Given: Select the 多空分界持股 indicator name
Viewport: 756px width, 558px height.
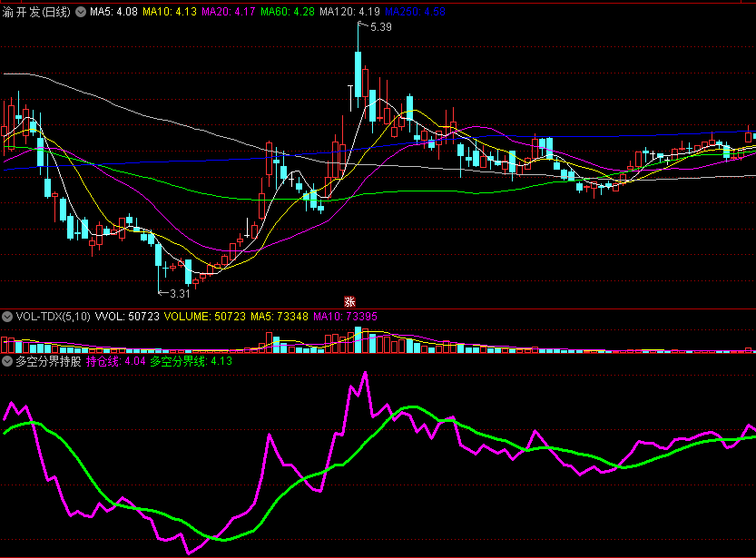Looking at the screenshot, I should pyautogui.click(x=48, y=361).
